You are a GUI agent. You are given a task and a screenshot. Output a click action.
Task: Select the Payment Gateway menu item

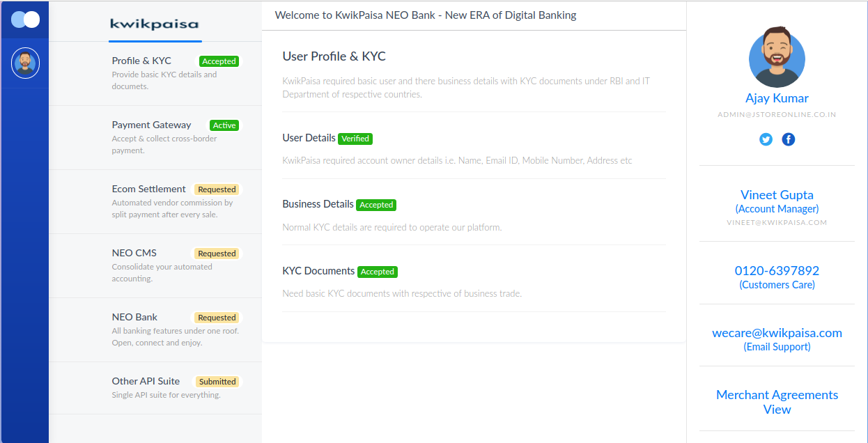click(x=155, y=138)
